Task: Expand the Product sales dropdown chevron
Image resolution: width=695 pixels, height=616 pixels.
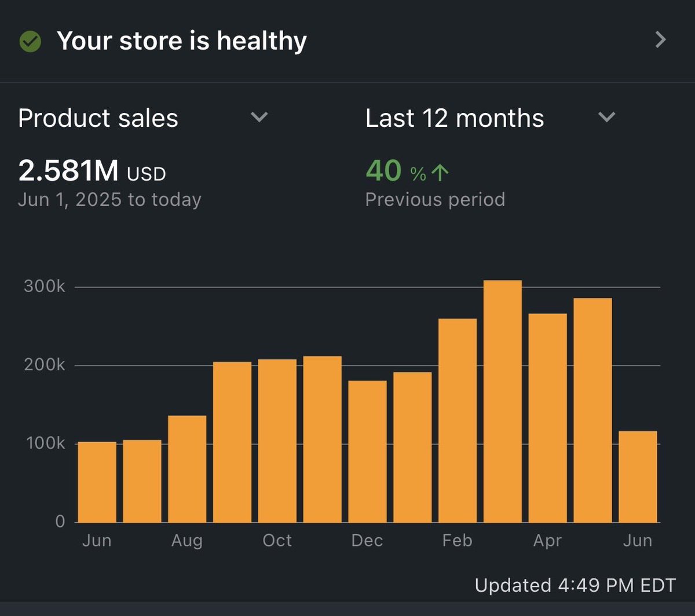Action: coord(259,118)
